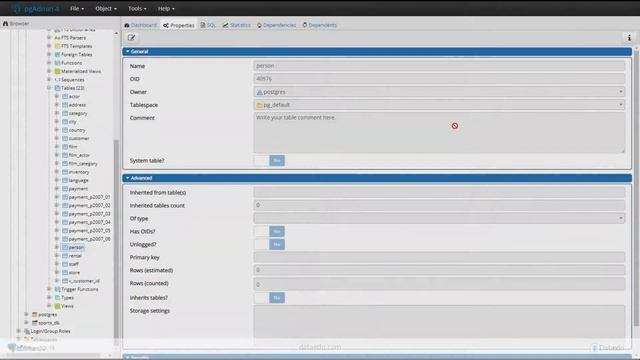Toggle the System table? switch
The width and height of the screenshot is (640, 360).
pos(269,160)
